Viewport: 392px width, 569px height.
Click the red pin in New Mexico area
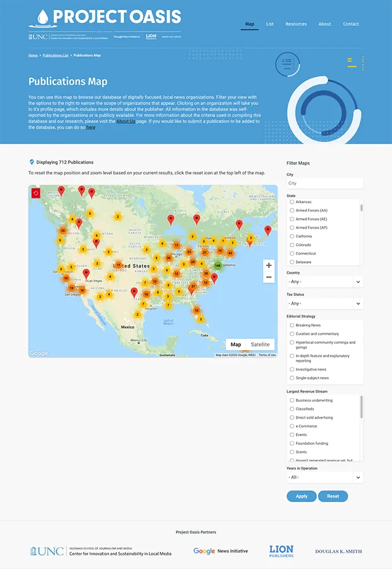pos(134,293)
